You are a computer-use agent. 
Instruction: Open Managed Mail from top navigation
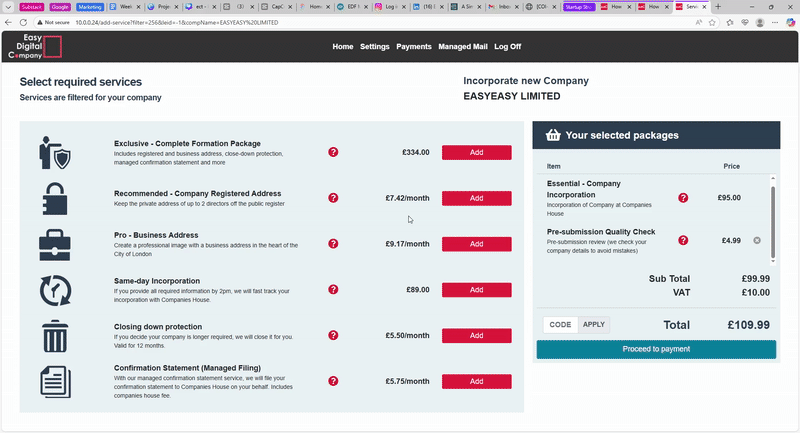click(x=462, y=46)
